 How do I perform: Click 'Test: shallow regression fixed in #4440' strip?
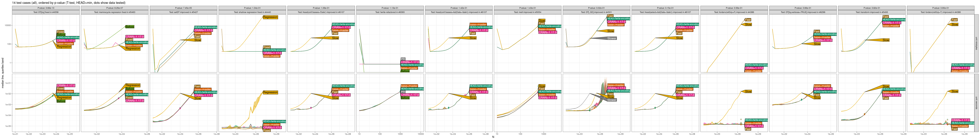click(x=252, y=12)
